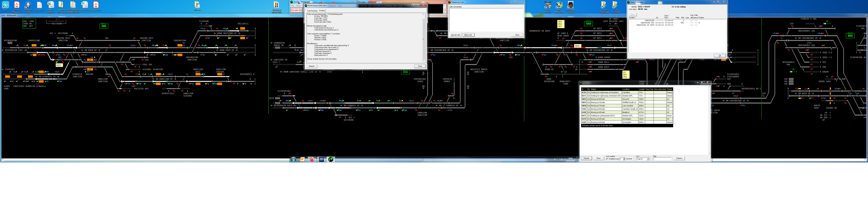The width and height of the screenshot is (868, 210).
Task: Click the Ok button in Show Timetable
Action: pyautogui.click(x=720, y=56)
